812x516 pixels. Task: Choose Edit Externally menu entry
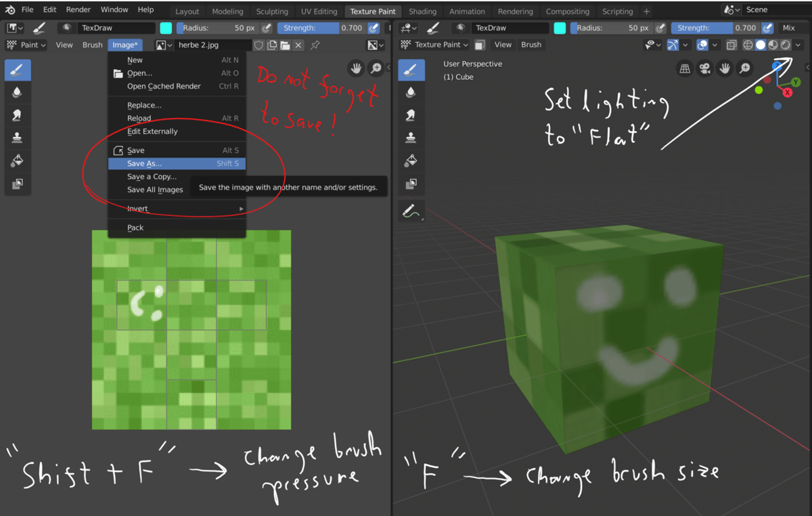(x=152, y=131)
